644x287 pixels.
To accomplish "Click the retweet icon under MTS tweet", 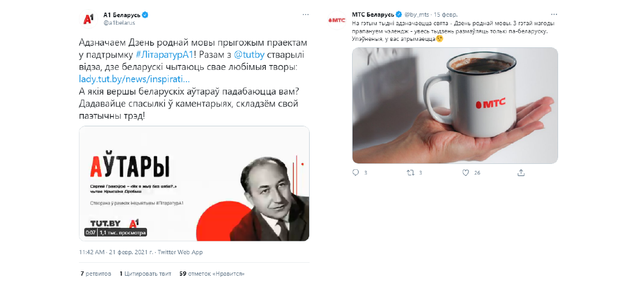I will pos(411,173).
